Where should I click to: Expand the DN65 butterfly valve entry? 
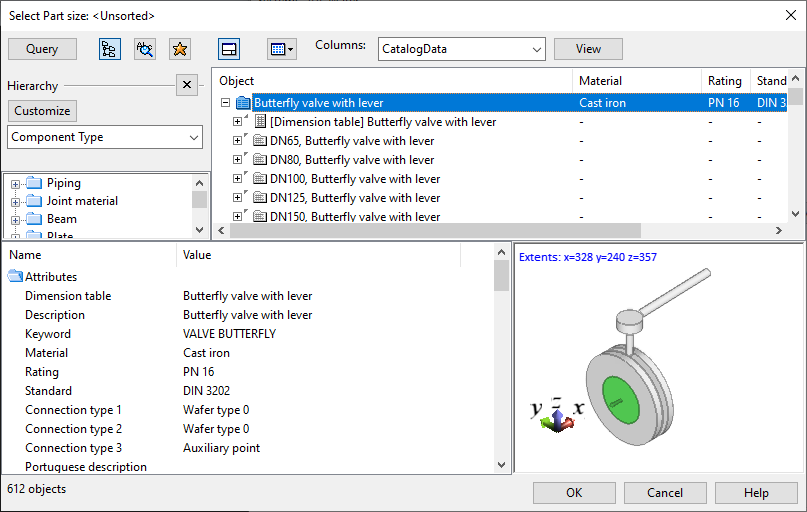click(x=238, y=141)
